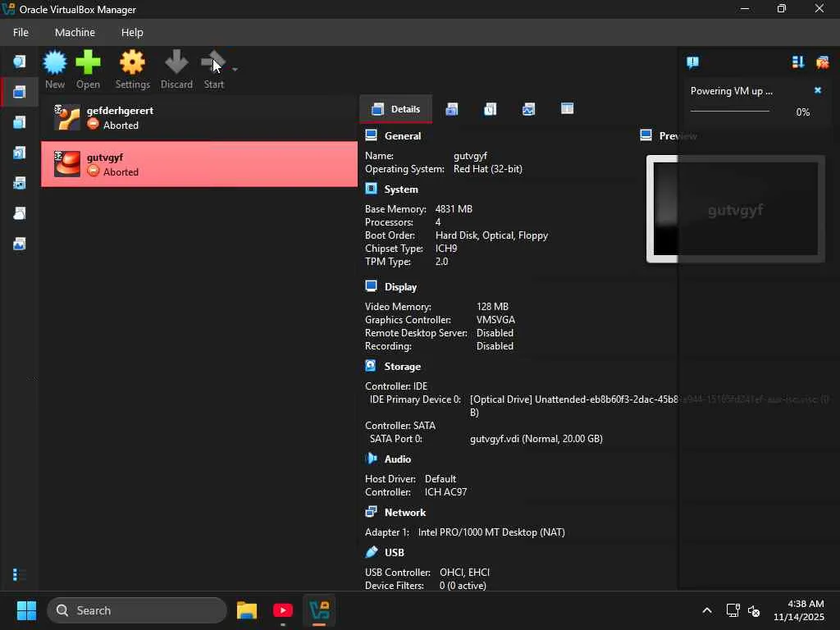840x630 pixels.
Task: Show hidden system tray icons chevron
Action: click(707, 610)
